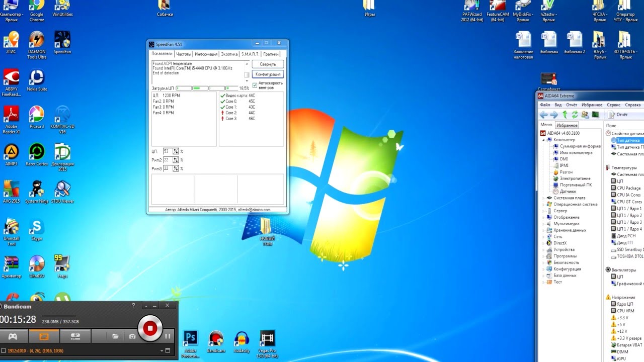Collapse the Компьютер tree node in AIDA64
644x362 pixels.
(543, 140)
